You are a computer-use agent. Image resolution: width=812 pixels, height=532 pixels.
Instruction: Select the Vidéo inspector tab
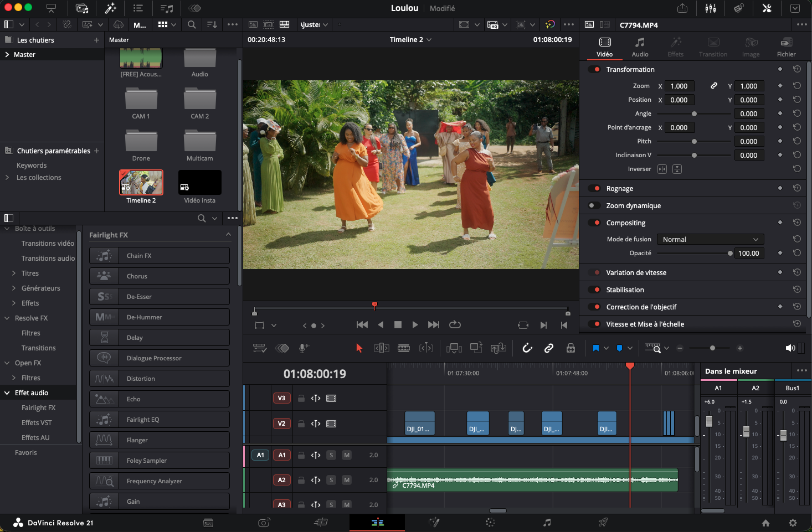pyautogui.click(x=604, y=48)
